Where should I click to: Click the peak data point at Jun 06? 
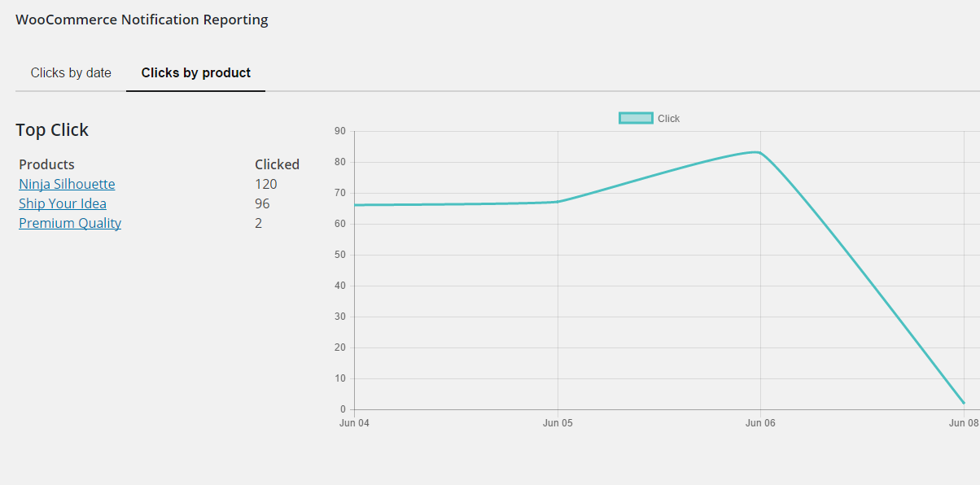pos(759,152)
